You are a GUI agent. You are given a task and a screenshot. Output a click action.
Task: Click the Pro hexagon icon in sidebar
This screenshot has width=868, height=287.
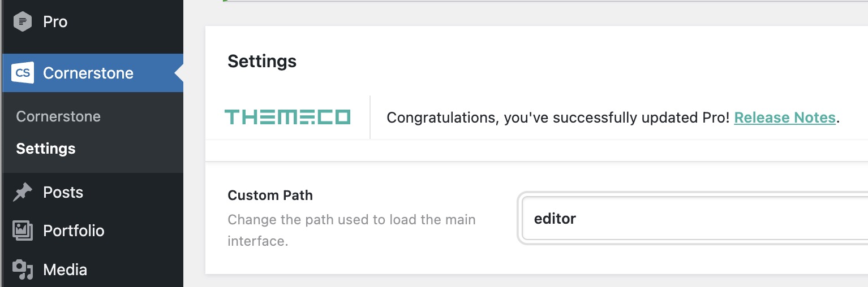tap(23, 22)
